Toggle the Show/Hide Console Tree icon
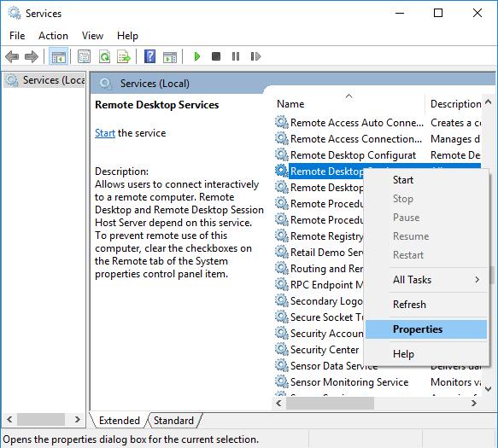Image resolution: width=498 pixels, height=448 pixels. point(58,57)
